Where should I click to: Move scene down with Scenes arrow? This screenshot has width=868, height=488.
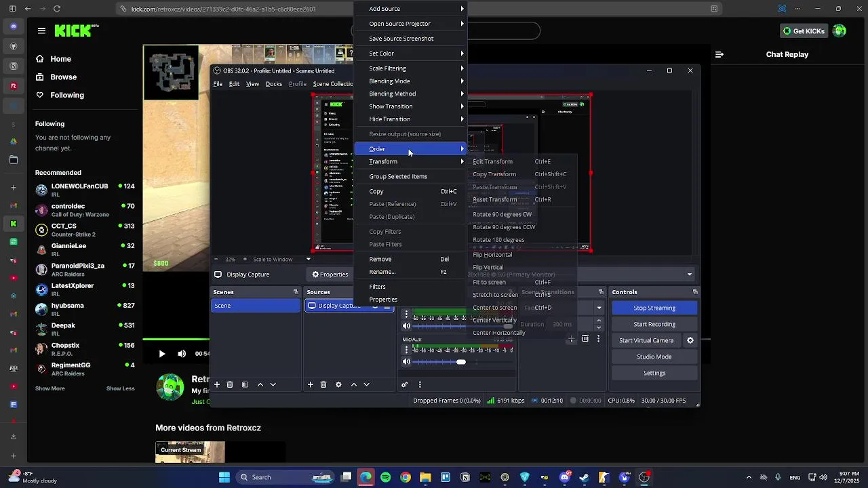click(x=273, y=384)
